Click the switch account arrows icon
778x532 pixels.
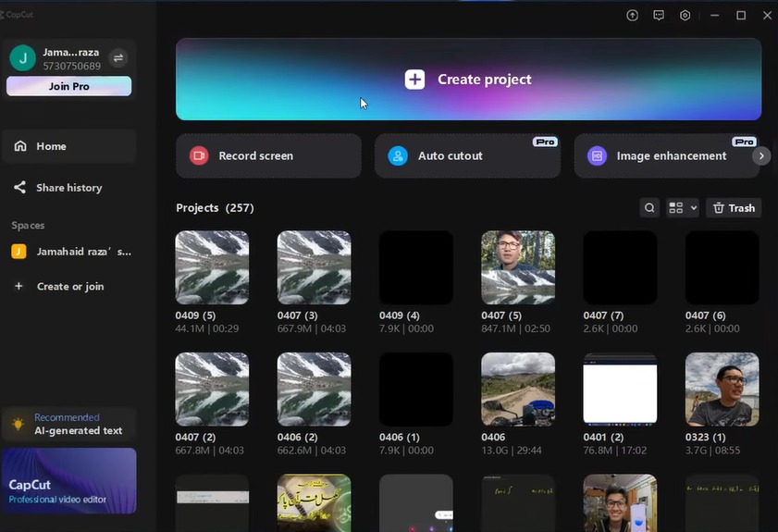click(118, 58)
